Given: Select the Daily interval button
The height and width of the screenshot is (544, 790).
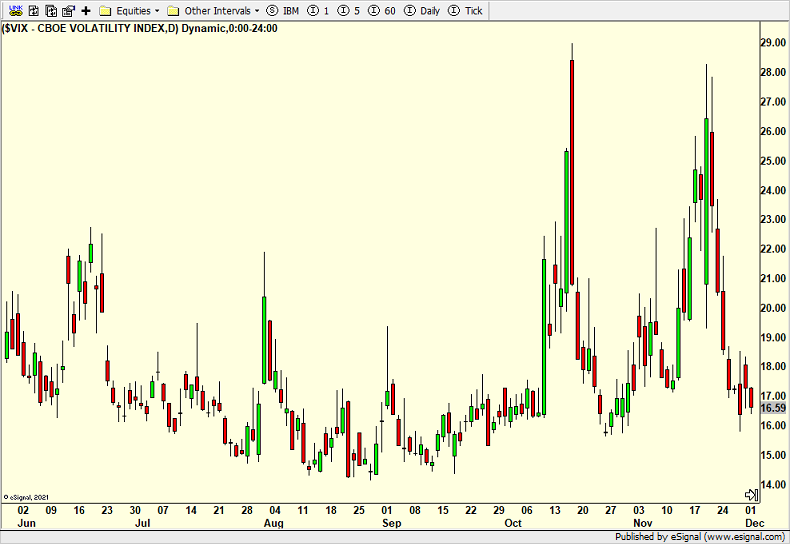Looking at the screenshot, I should tap(422, 11).
